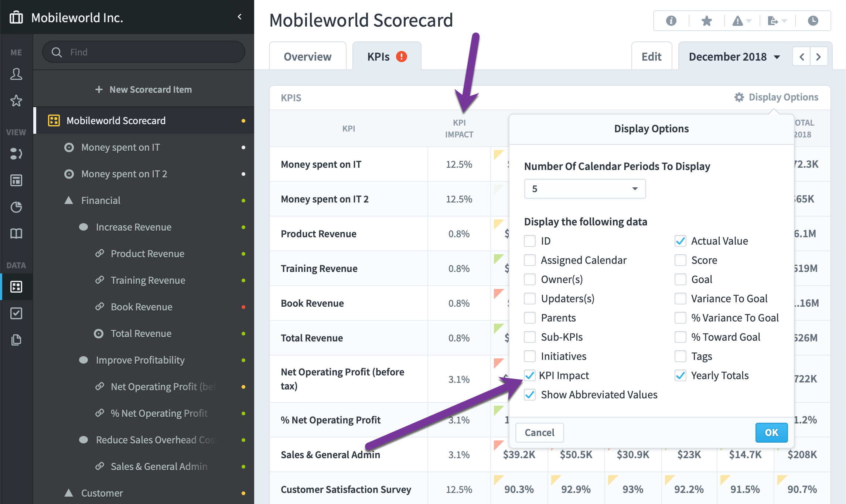Viewport: 846px width, 504px height.
Task: Click the New Scorecard Item button
Action: click(144, 89)
